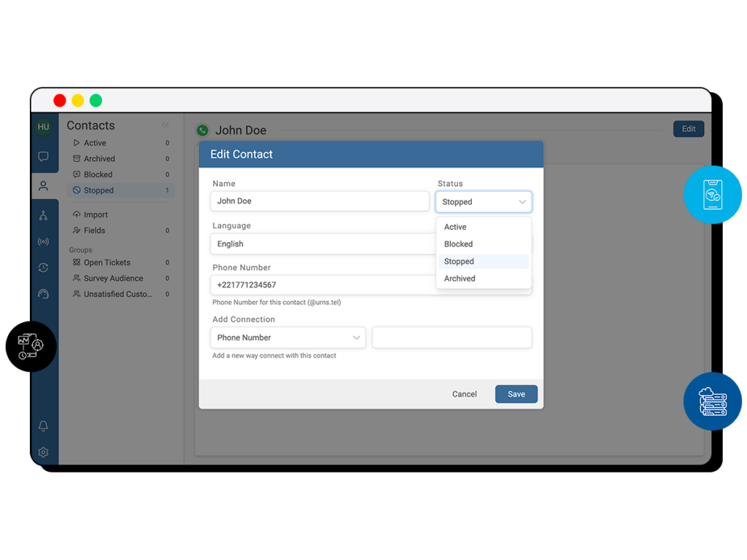Image resolution: width=747 pixels, height=560 pixels.
Task: Click the Contacts panel heading
Action: tap(90, 125)
